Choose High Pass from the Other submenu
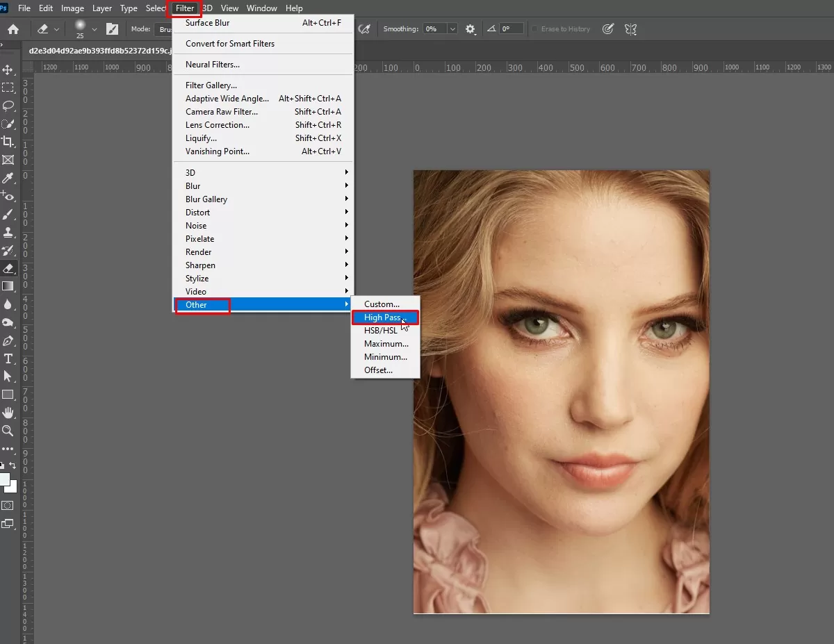Viewport: 834px width, 644px height. click(x=385, y=317)
